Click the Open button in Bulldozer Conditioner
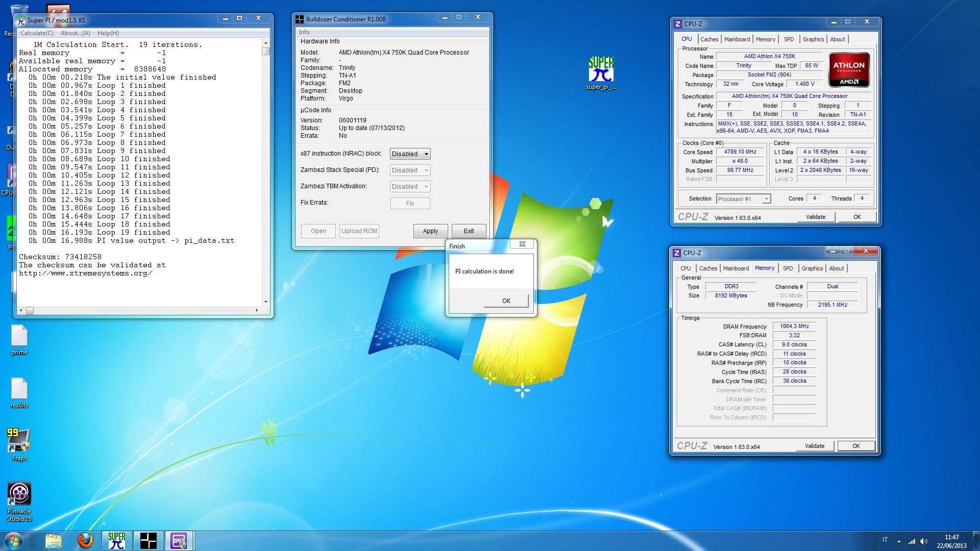This screenshot has width=980, height=551. (x=318, y=231)
